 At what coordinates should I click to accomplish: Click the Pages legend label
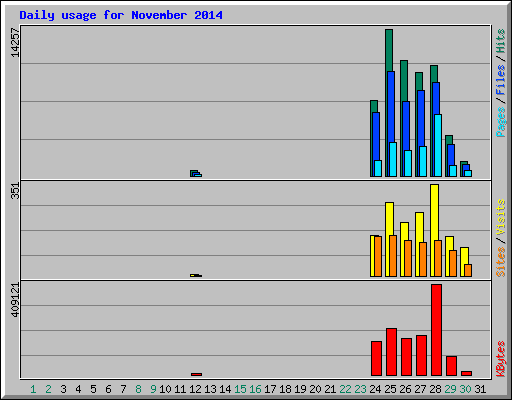click(501, 122)
